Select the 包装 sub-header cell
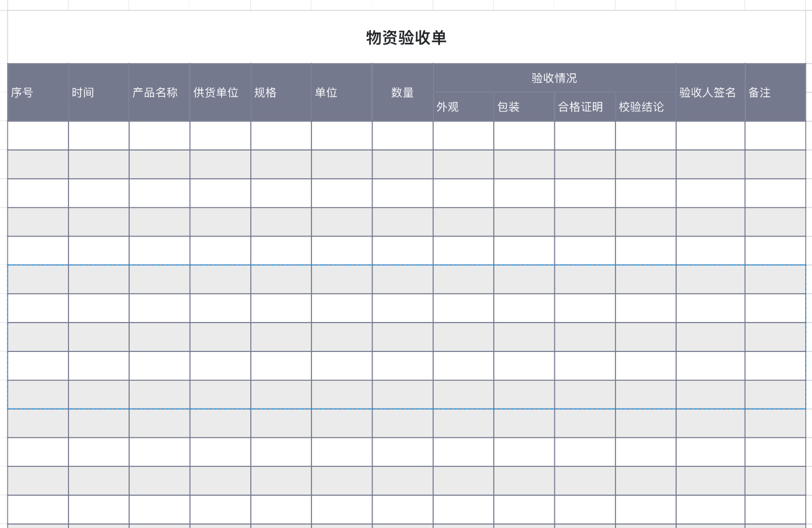 [x=524, y=107]
